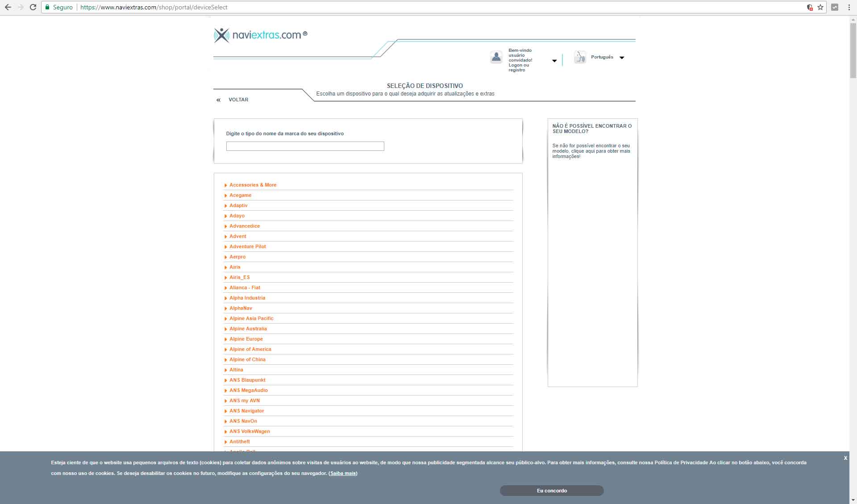The image size is (857, 504).
Task: Click the browser reload icon
Action: pyautogui.click(x=33, y=7)
